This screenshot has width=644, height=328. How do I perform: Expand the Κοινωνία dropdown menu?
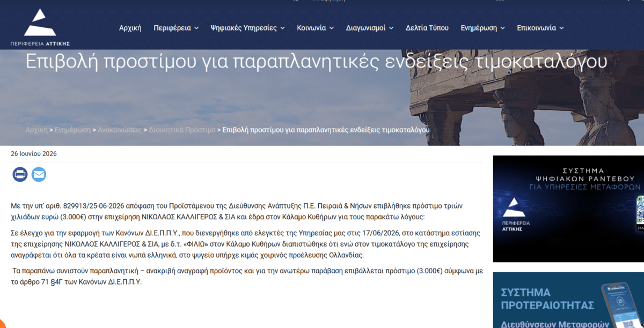[315, 28]
